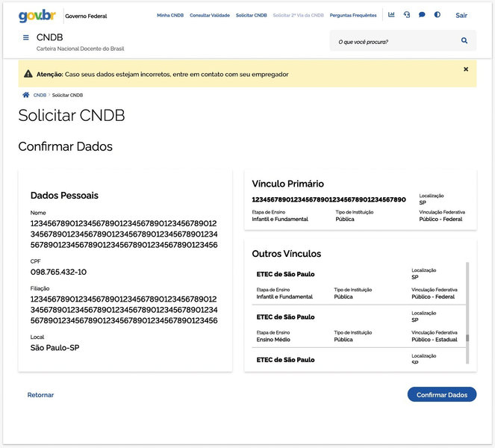
Task: Click the 'O que você procura?' search field
Action: [392, 42]
